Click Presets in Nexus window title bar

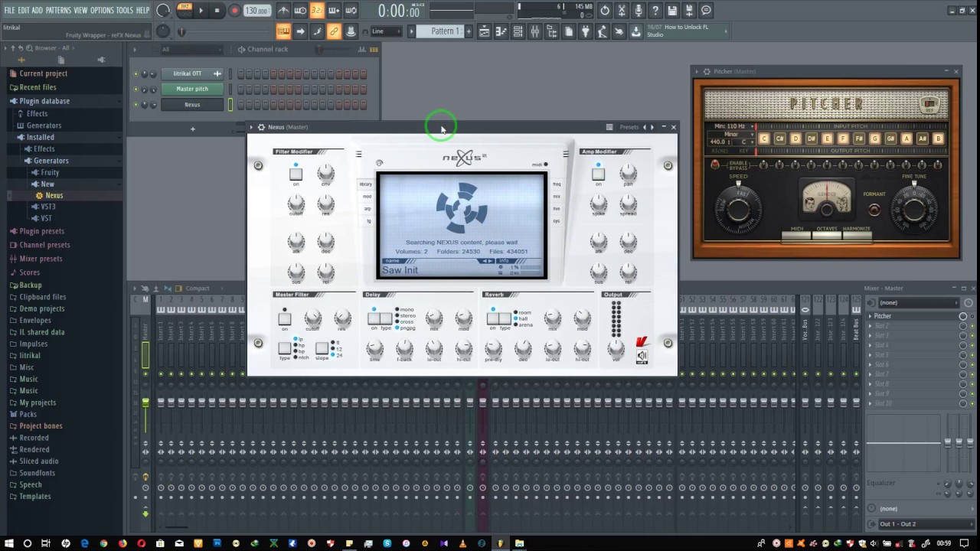[629, 127]
